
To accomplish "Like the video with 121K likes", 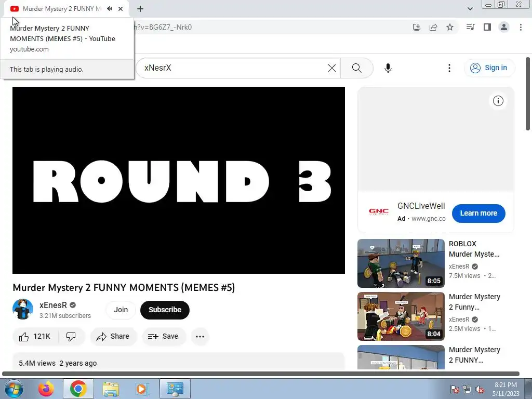I will click(35, 337).
